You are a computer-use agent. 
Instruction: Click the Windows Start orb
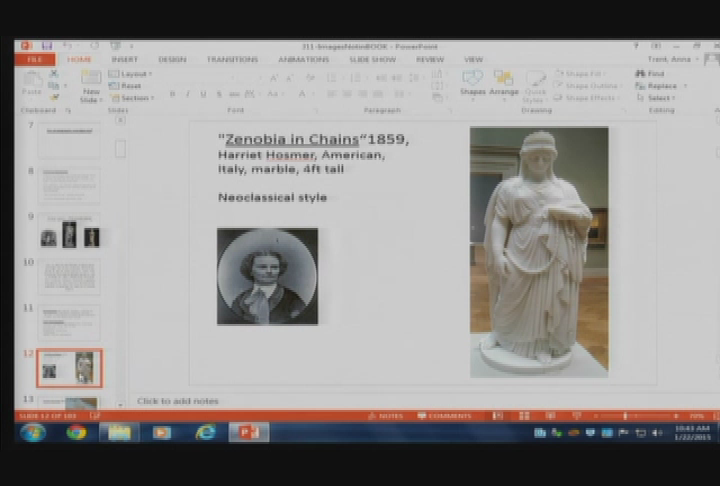(x=33, y=432)
